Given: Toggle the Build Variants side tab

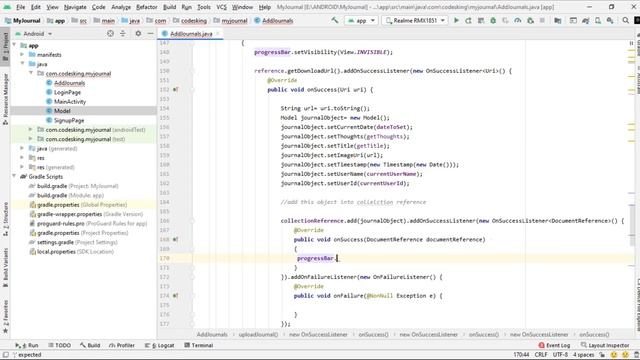Looking at the screenshot, I should tap(5, 267).
